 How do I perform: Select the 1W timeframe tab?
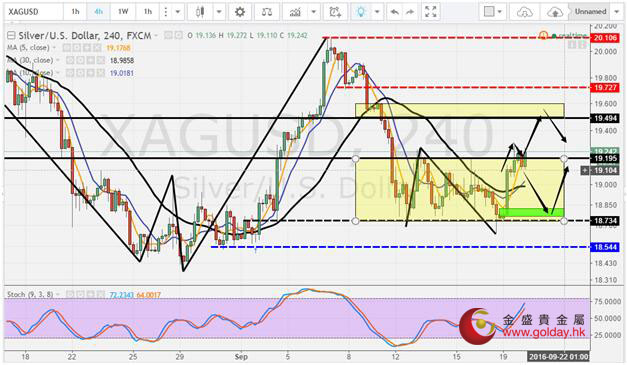pyautogui.click(x=123, y=12)
